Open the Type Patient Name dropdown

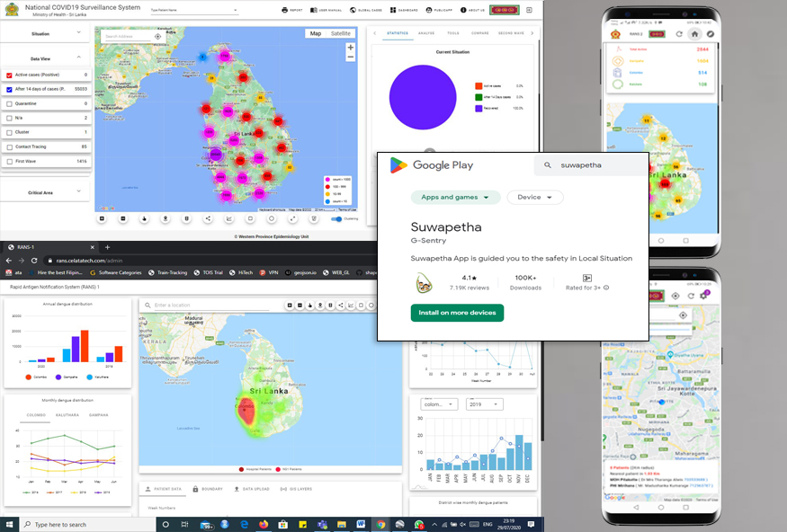point(193,10)
